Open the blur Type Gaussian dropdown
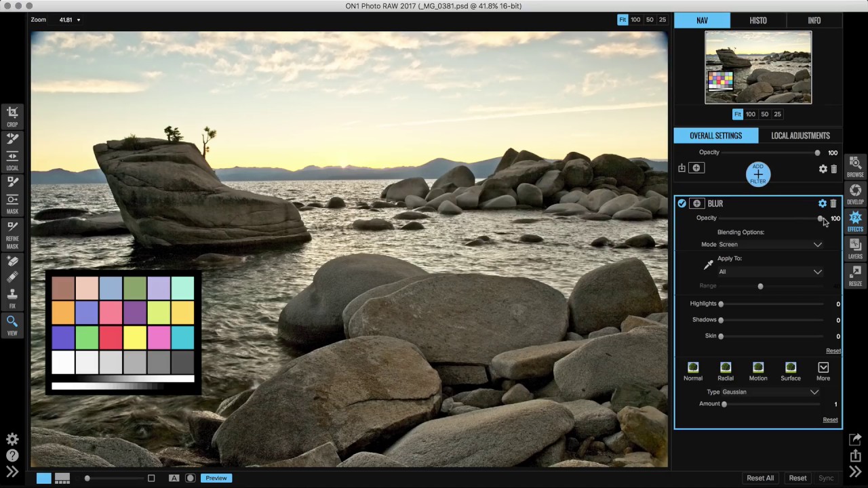 pos(770,392)
